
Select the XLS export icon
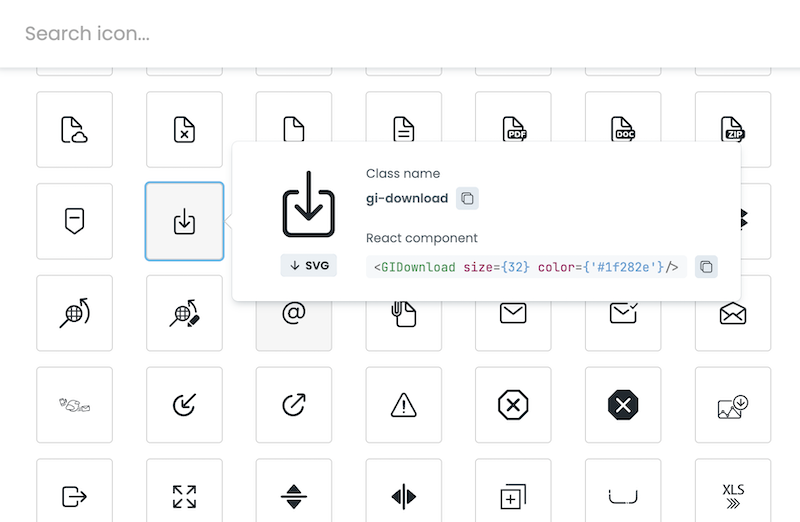click(733, 491)
